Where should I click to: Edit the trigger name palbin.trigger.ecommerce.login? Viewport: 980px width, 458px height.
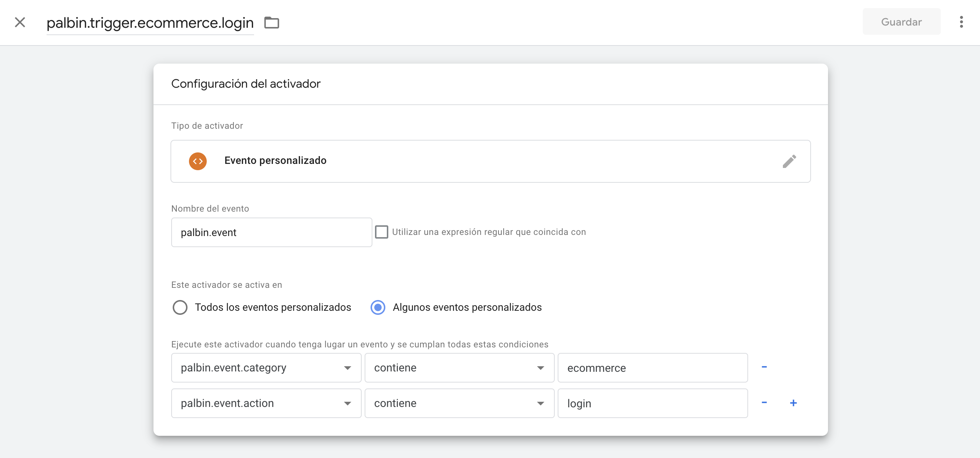(x=150, y=23)
